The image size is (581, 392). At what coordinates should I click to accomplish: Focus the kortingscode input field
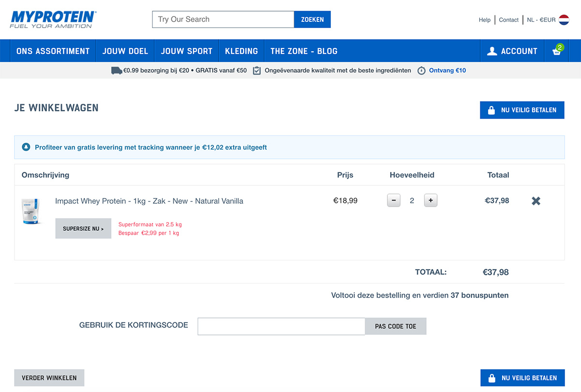281,326
